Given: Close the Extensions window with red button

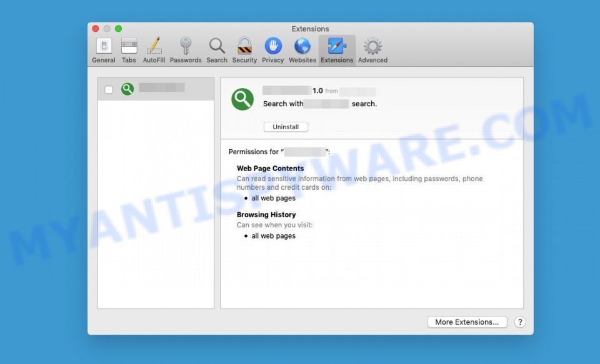Looking at the screenshot, I should click(x=96, y=29).
